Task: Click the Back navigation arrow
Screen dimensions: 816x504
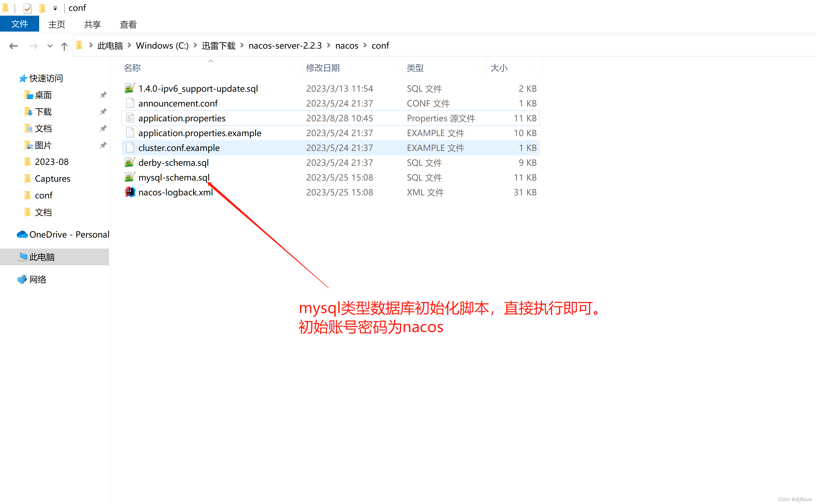Action: 13,46
